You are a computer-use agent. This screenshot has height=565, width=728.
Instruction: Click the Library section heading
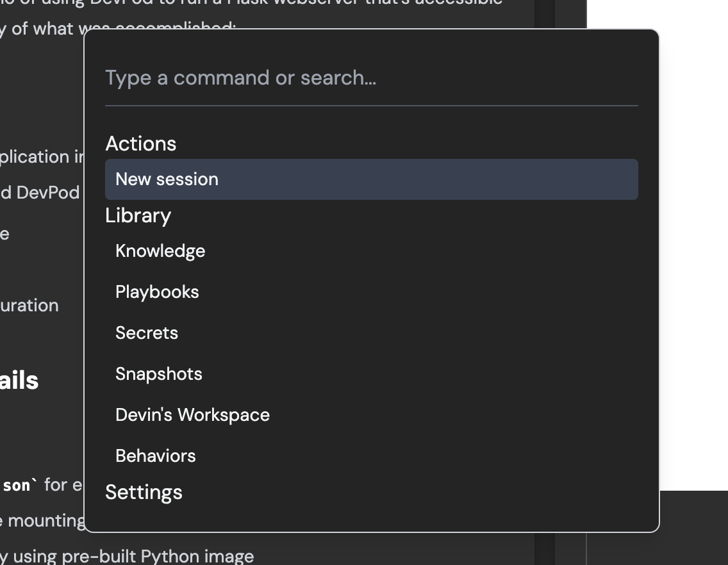coord(138,215)
